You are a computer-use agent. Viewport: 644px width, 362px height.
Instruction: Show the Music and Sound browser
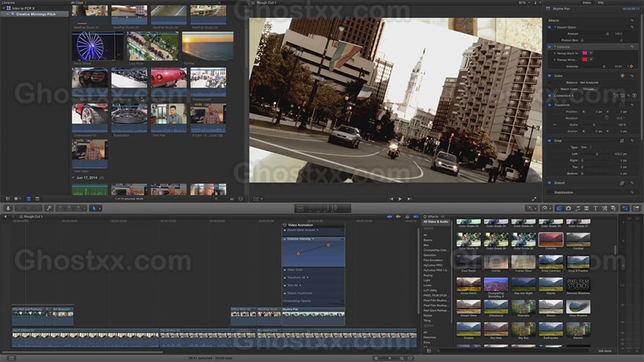point(577,208)
